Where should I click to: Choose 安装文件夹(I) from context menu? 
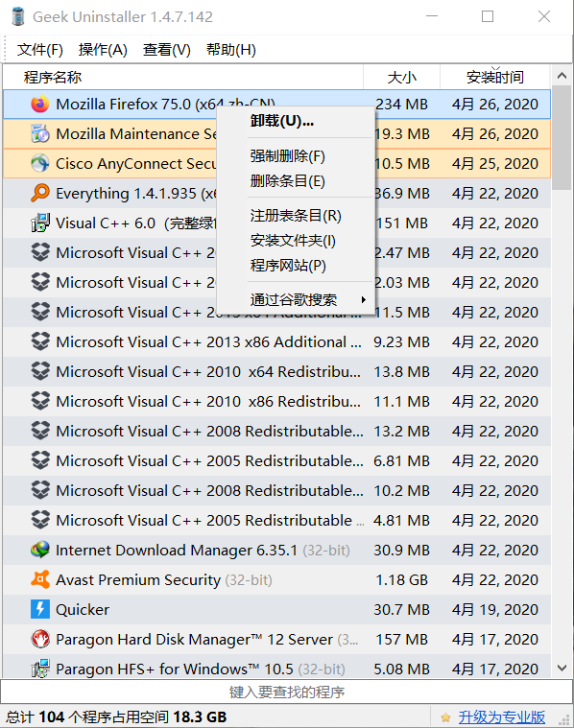tap(293, 241)
